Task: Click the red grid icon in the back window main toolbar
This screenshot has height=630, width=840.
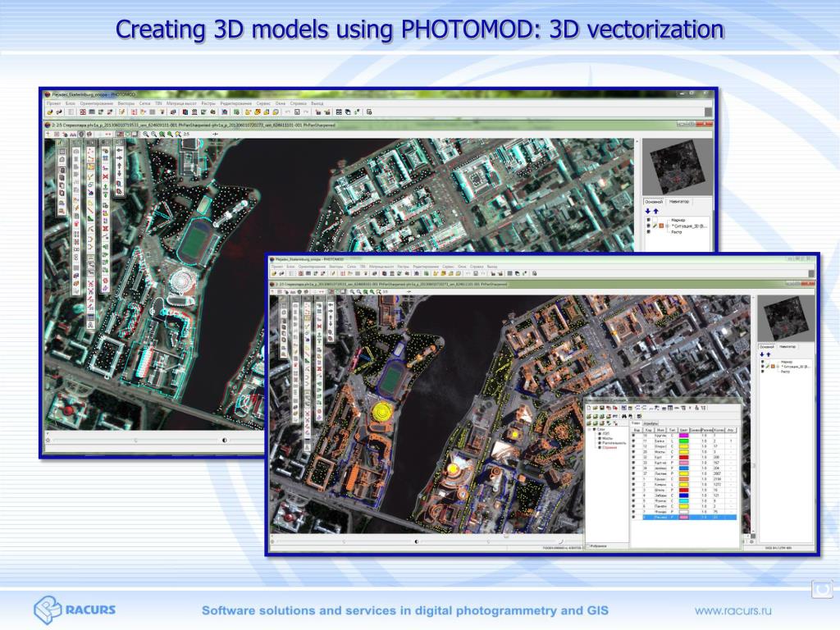Action: coord(83,112)
